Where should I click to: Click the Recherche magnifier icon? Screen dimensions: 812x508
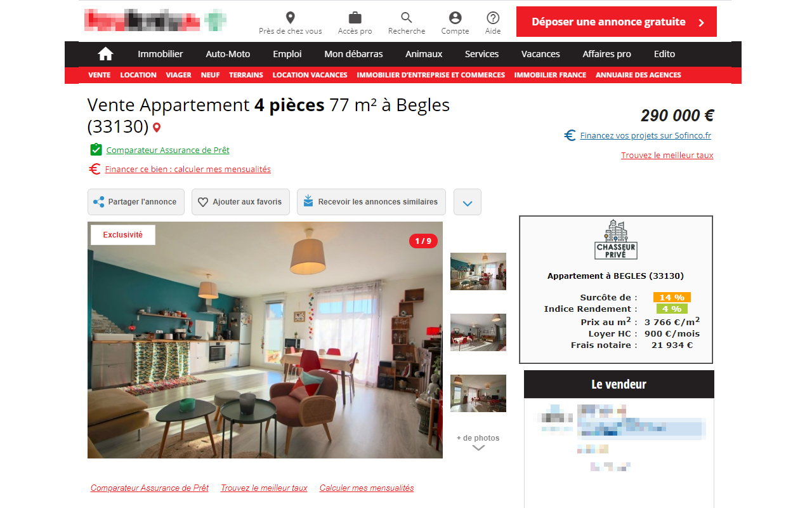pyautogui.click(x=407, y=18)
